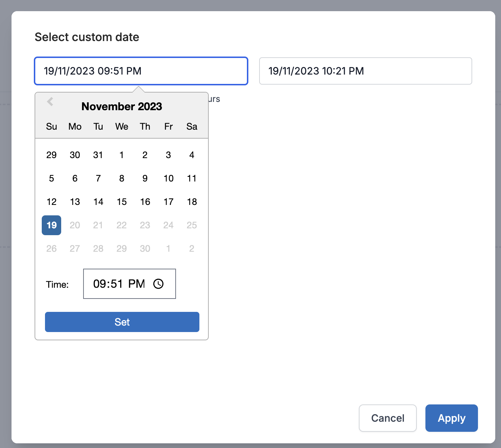Choose day 13 in calendar

point(75,202)
